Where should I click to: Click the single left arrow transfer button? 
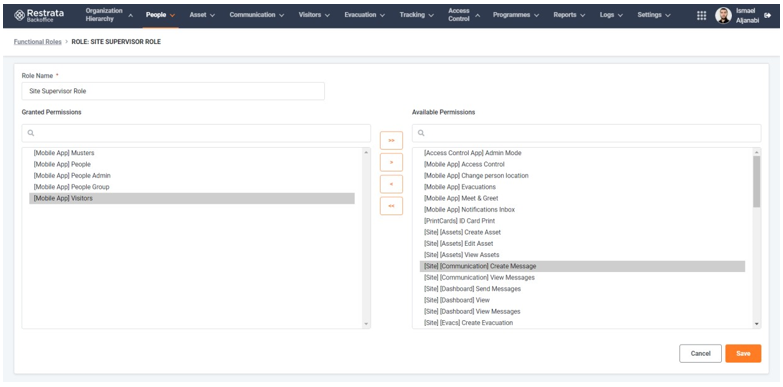point(391,184)
